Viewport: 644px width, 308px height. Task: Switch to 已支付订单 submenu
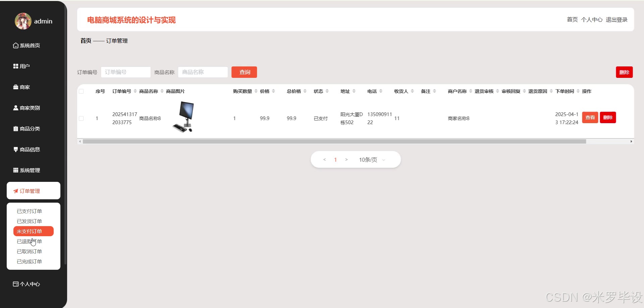29,211
